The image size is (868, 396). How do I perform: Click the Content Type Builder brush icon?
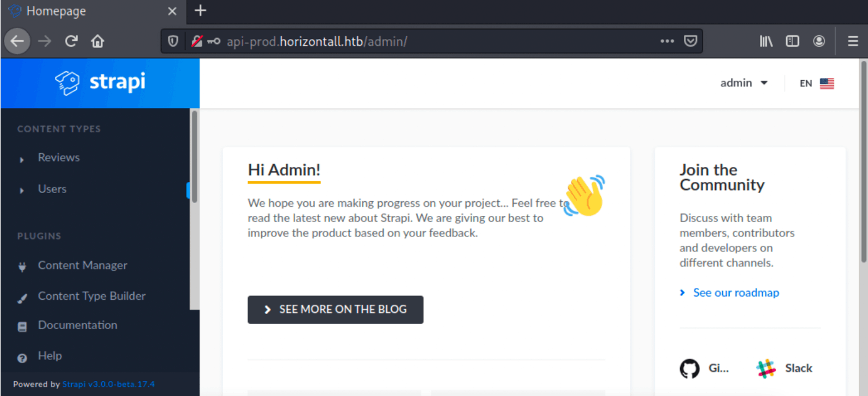[x=22, y=298]
